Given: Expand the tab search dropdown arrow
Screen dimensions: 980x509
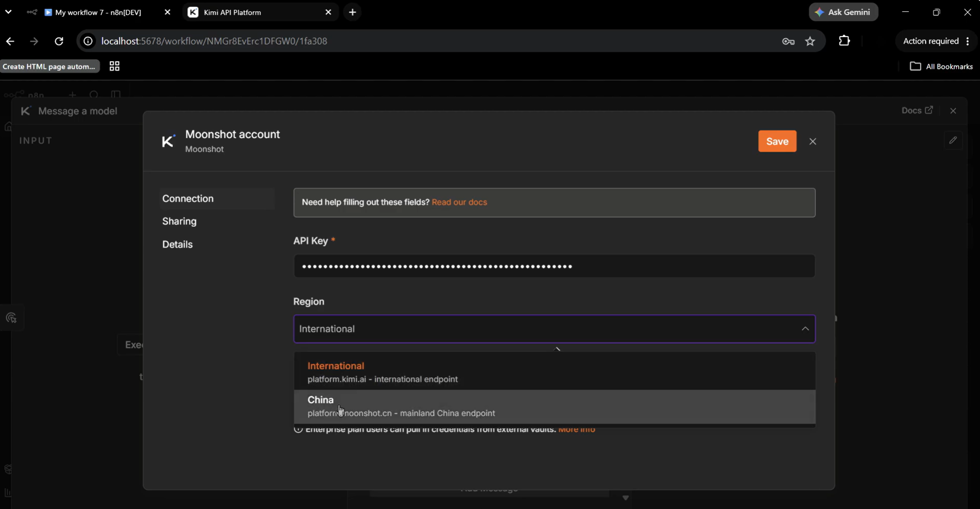Looking at the screenshot, I should click(x=8, y=12).
